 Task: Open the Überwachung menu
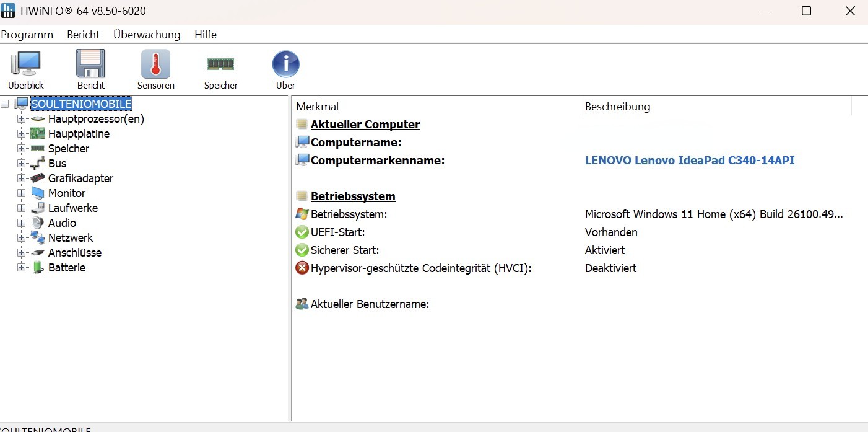[147, 35]
